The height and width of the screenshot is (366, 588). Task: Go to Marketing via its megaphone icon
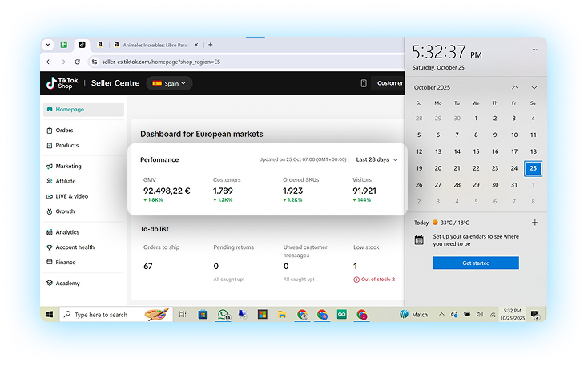pyautogui.click(x=50, y=167)
